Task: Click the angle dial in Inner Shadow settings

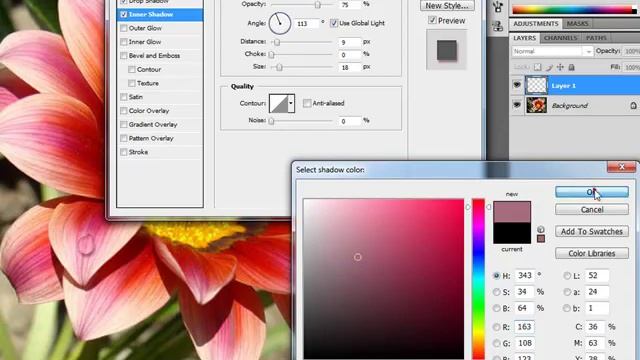Action: point(280,23)
